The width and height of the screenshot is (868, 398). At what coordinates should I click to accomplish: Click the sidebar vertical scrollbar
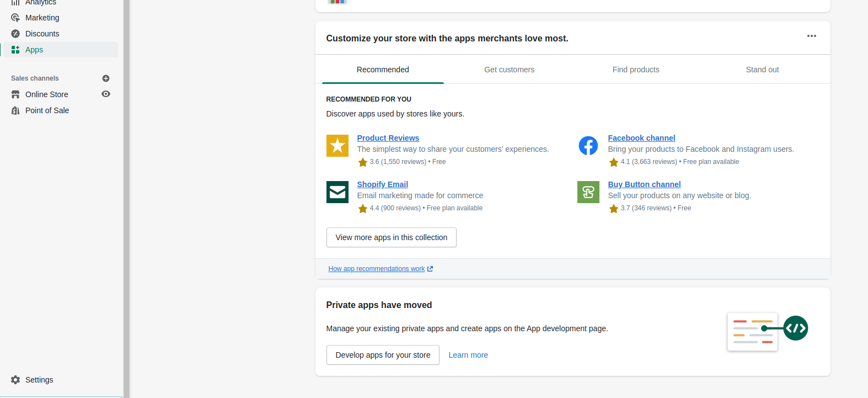click(126, 199)
